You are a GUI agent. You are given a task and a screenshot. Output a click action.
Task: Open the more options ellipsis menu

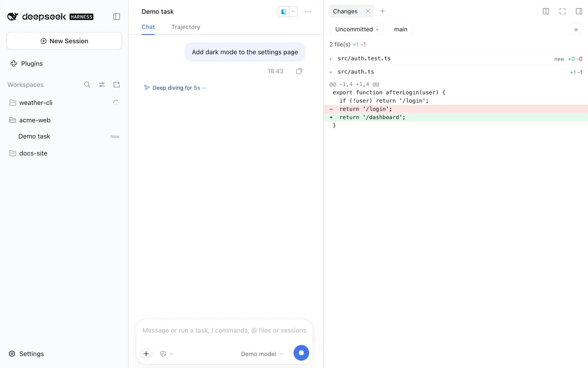pos(308,12)
